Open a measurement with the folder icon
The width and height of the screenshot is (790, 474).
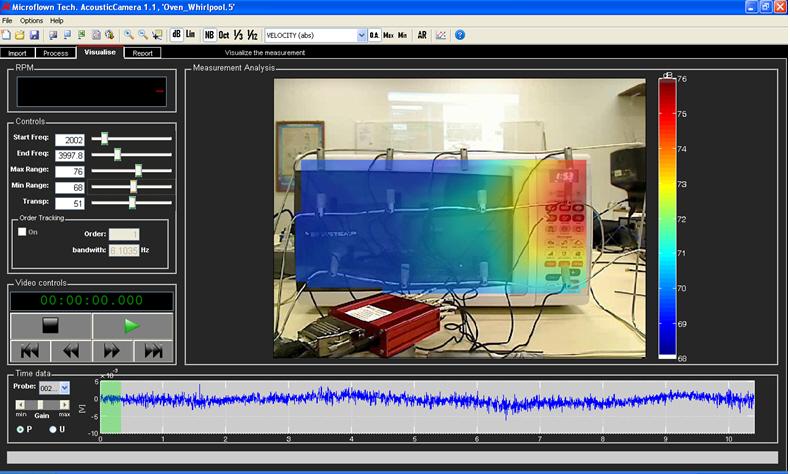coord(20,35)
